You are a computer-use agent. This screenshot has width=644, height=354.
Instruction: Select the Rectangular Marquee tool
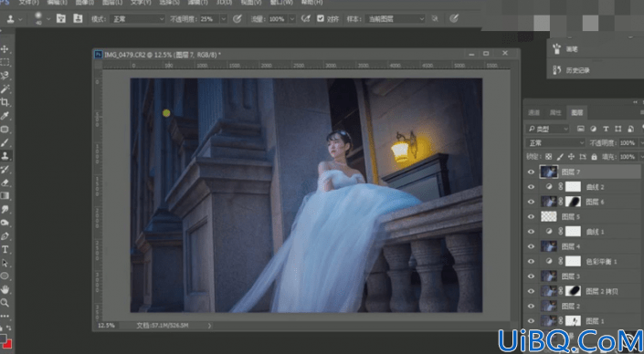coord(5,62)
